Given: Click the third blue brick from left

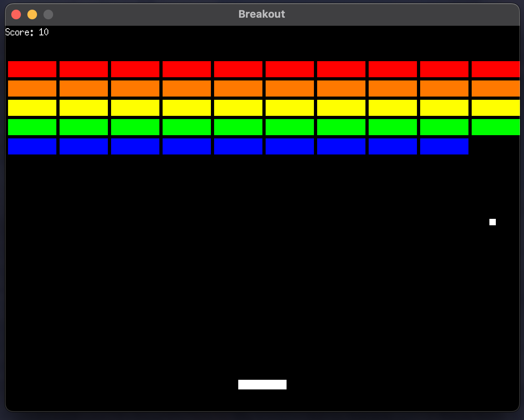Looking at the screenshot, I should tap(135, 146).
